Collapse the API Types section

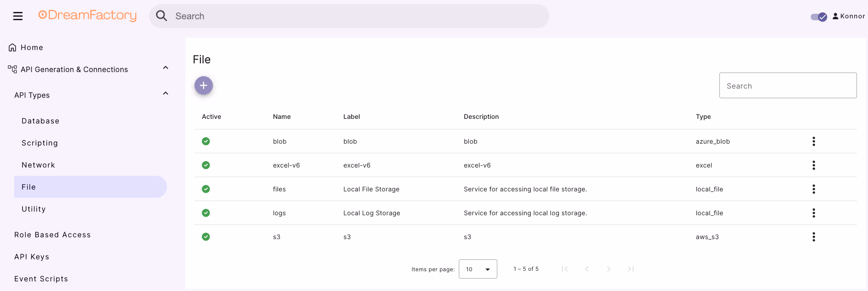coord(166,94)
